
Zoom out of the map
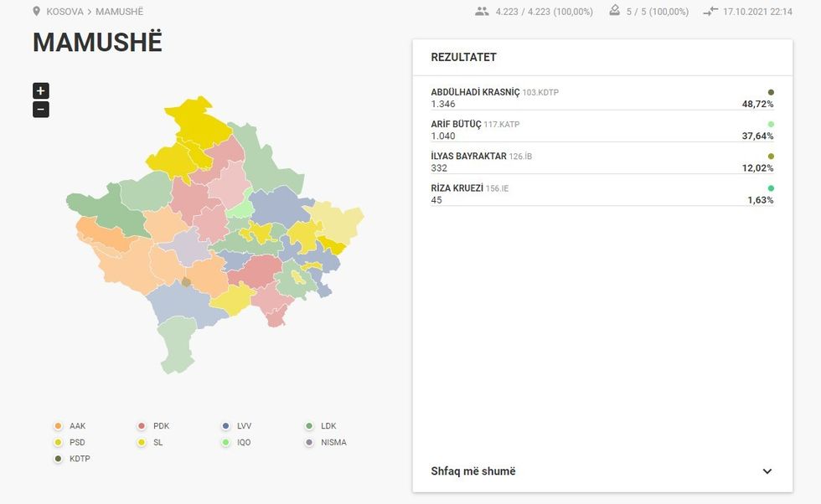click(x=40, y=110)
